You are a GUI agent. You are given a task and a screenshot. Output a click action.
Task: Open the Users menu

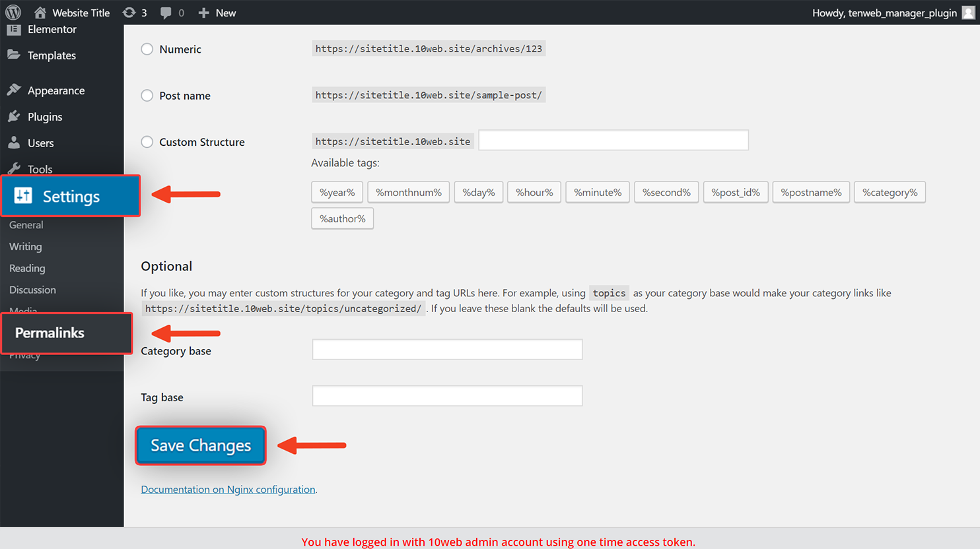(40, 143)
